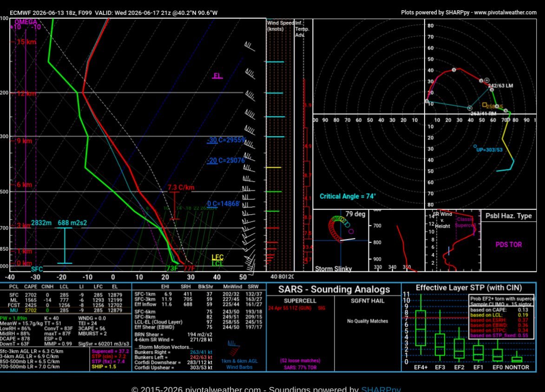
Task: Click the yellow 'LFC' marker
Action: pyautogui.click(x=217, y=257)
